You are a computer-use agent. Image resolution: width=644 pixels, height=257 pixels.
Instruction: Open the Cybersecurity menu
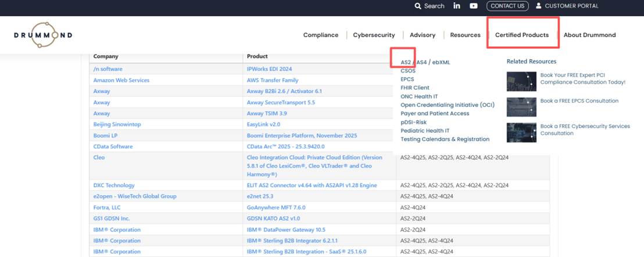374,35
